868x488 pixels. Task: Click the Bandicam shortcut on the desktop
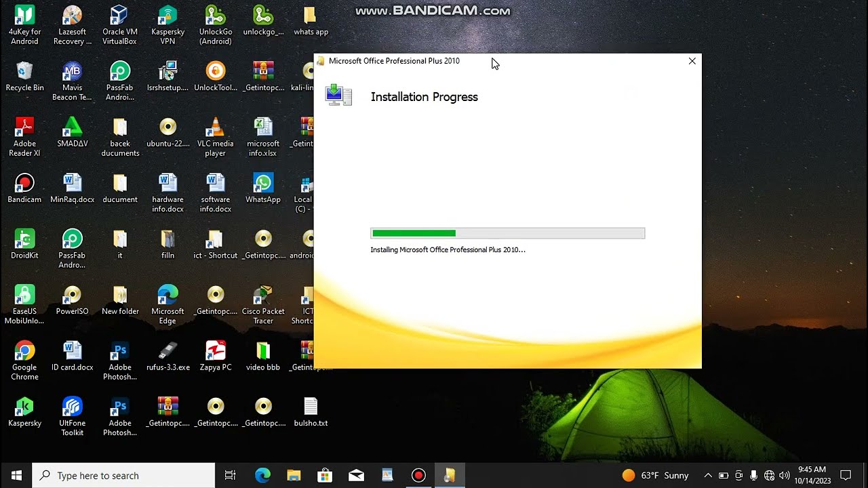[x=24, y=188]
